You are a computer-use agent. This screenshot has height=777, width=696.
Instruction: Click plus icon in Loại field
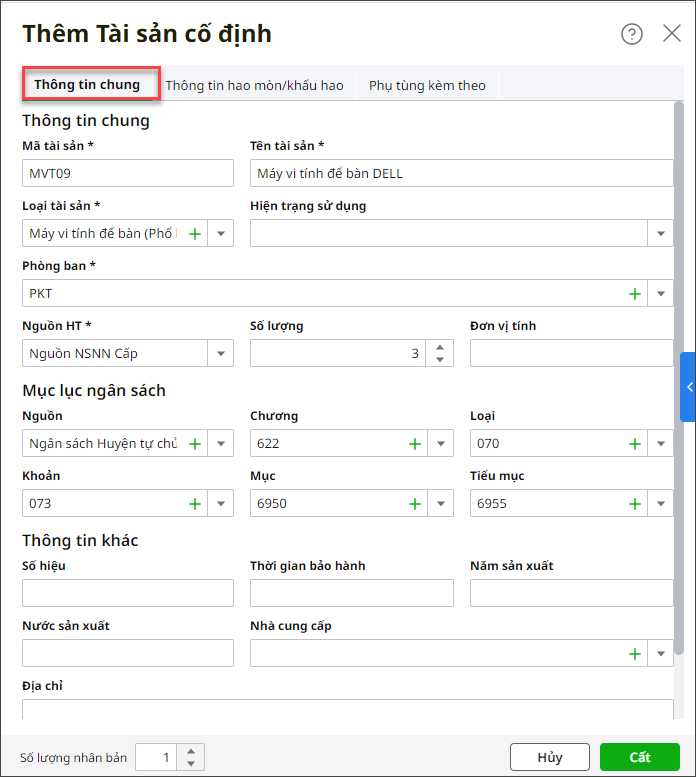pos(634,444)
